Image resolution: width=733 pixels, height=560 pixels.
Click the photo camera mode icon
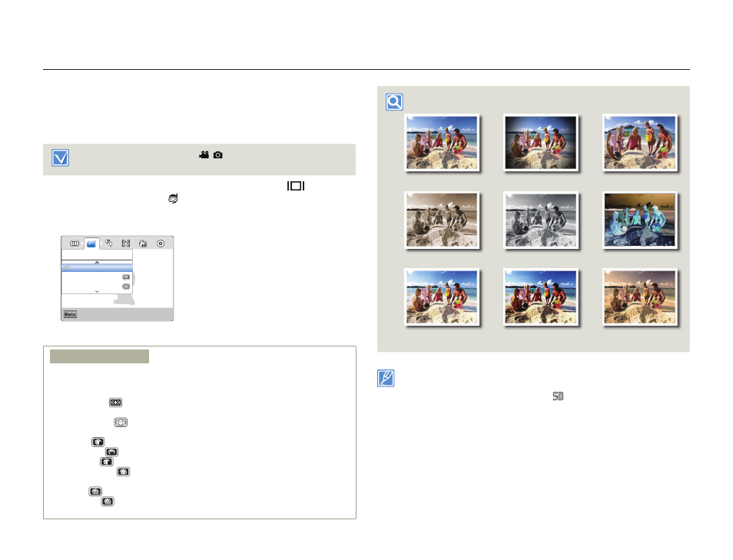point(218,154)
